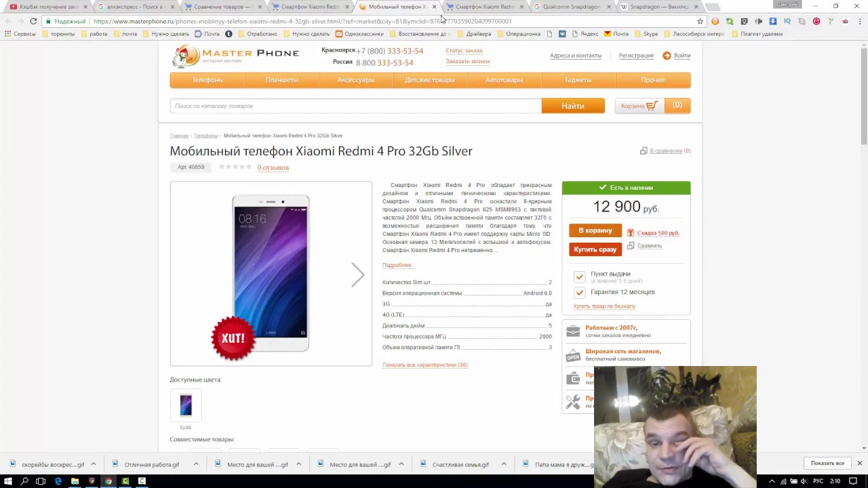Click the 'Найти' search button
The image size is (868, 488).
[x=573, y=106]
